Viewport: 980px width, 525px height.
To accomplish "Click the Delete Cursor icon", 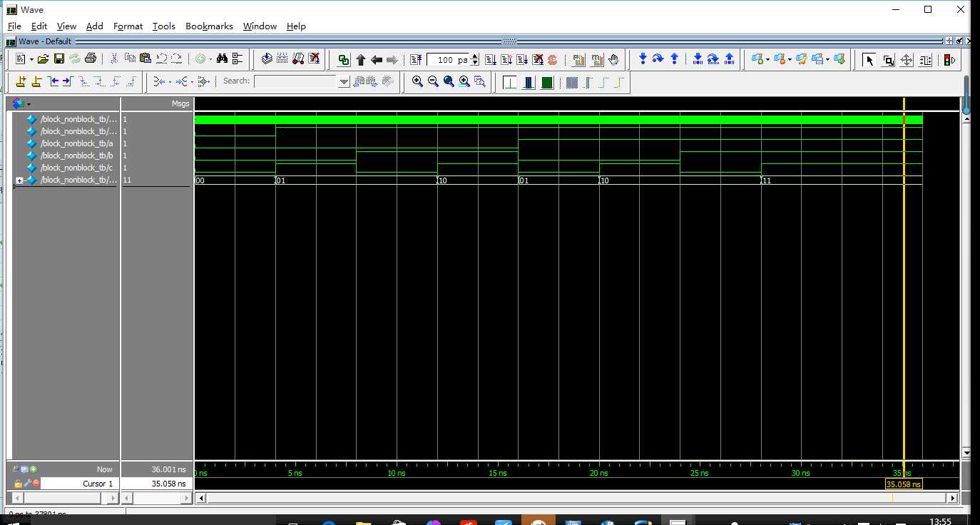I will pos(36,81).
